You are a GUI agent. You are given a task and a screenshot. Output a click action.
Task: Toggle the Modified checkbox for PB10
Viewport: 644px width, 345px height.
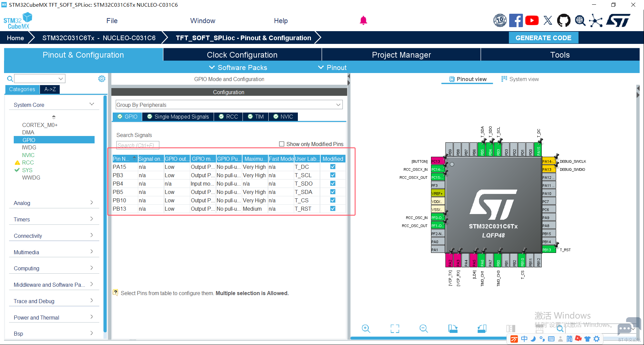(x=333, y=200)
